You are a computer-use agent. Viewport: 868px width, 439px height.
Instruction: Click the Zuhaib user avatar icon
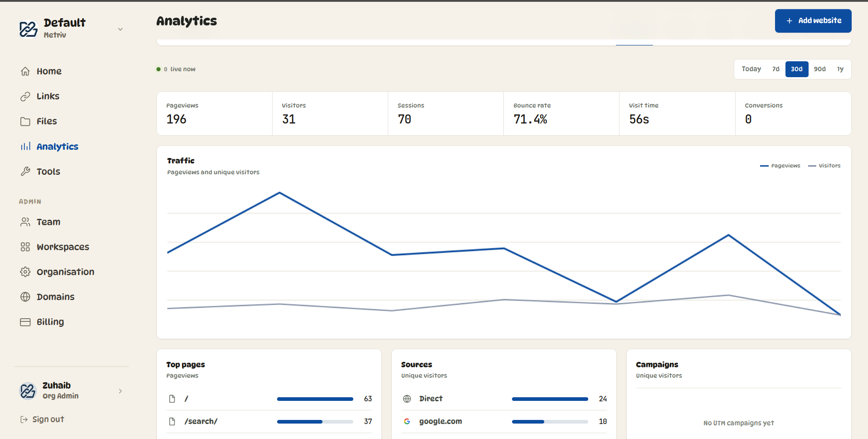[28, 390]
